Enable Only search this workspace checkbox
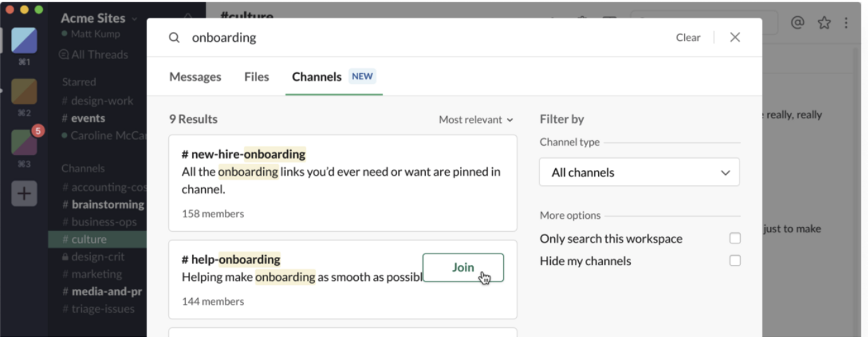Screen dimensions: 868x339 point(735,239)
